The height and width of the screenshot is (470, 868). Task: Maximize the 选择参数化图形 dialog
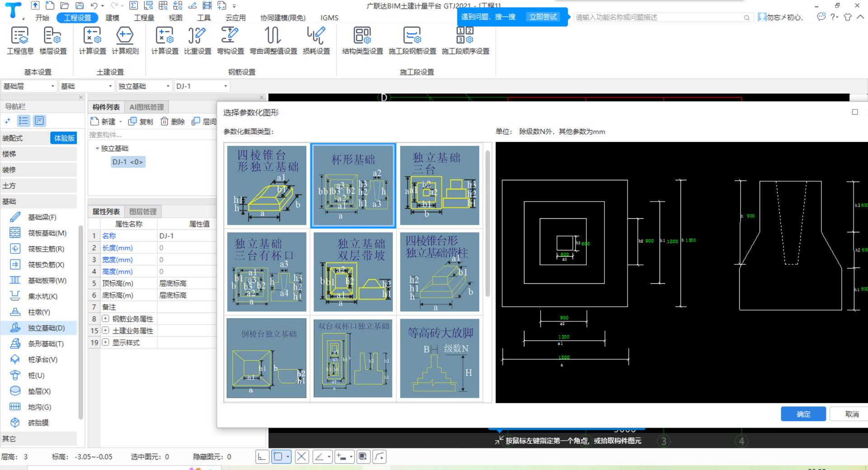coord(855,112)
